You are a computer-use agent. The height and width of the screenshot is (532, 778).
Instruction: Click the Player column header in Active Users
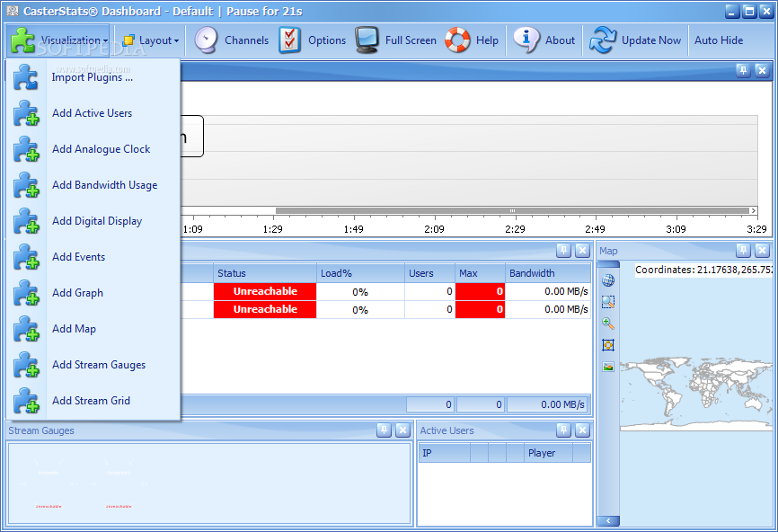(548, 453)
